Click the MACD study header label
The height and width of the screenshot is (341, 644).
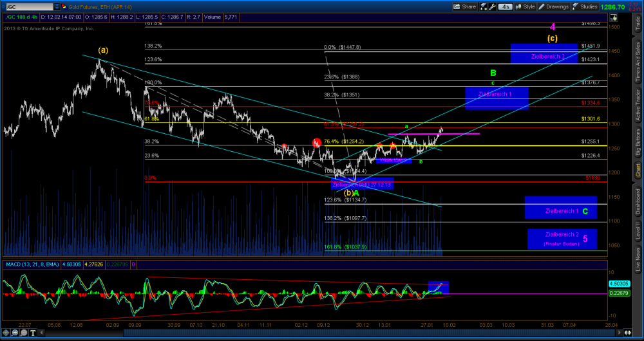pyautogui.click(x=31, y=265)
